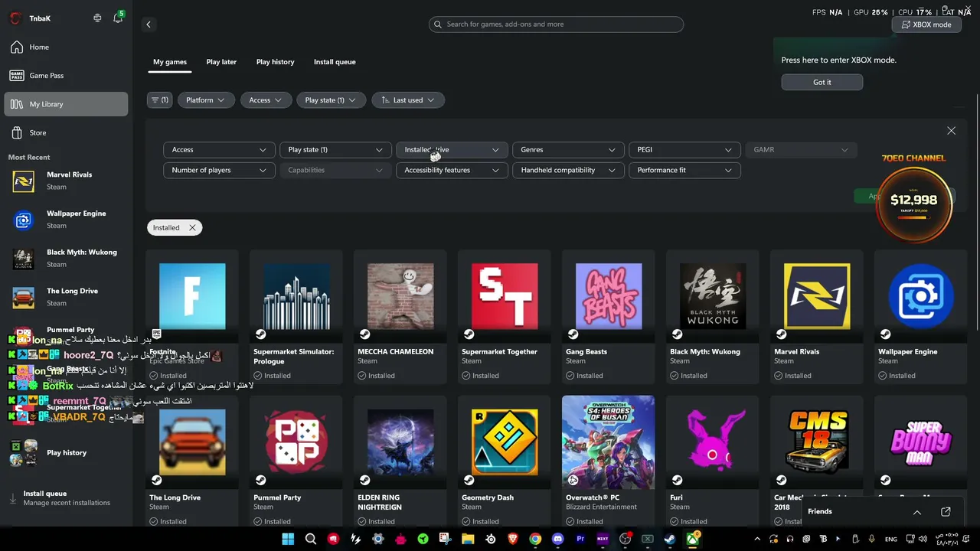Switch to the Play history tab

pyautogui.click(x=275, y=62)
